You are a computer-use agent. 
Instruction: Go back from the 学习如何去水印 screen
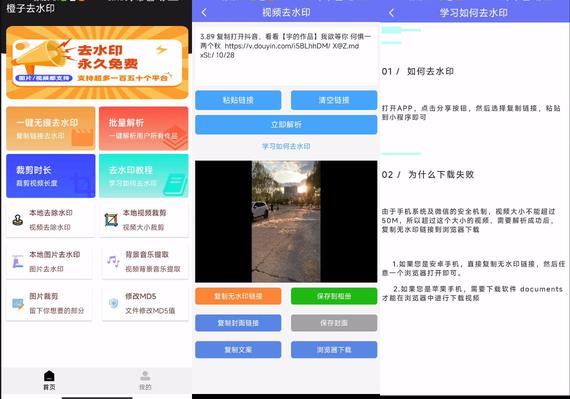(x=392, y=13)
